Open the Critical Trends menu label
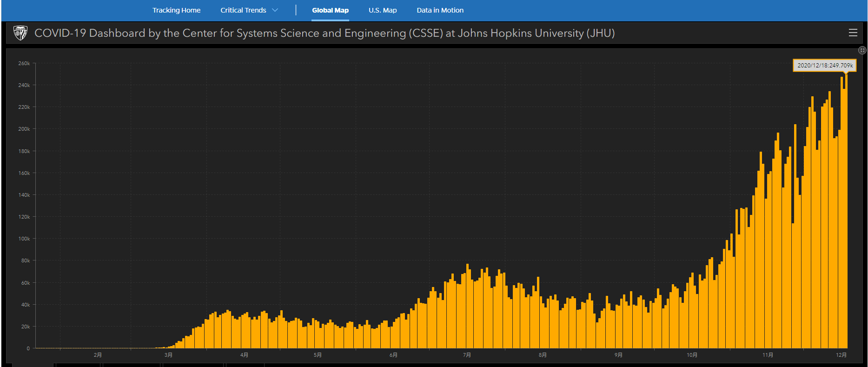 [243, 10]
